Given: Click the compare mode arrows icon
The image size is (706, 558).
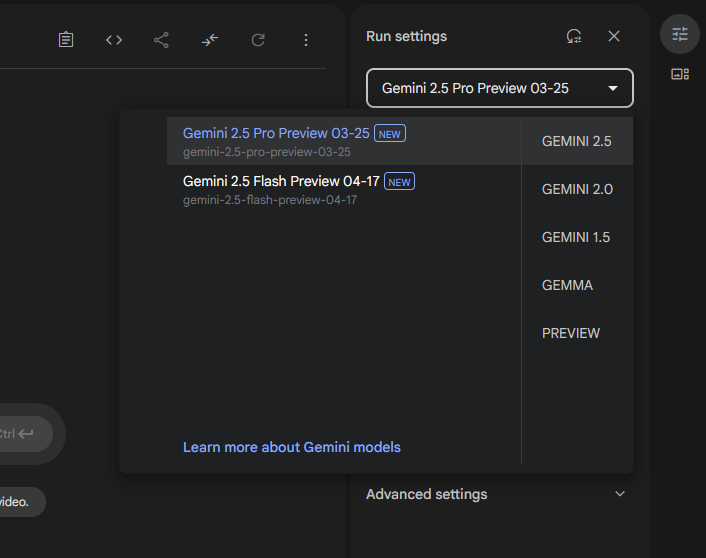Looking at the screenshot, I should point(210,40).
